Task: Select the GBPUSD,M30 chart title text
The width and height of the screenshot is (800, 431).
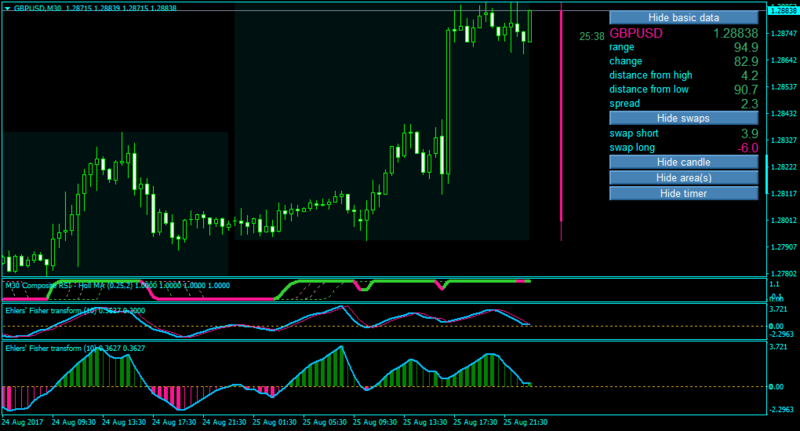Action: pyautogui.click(x=37, y=8)
